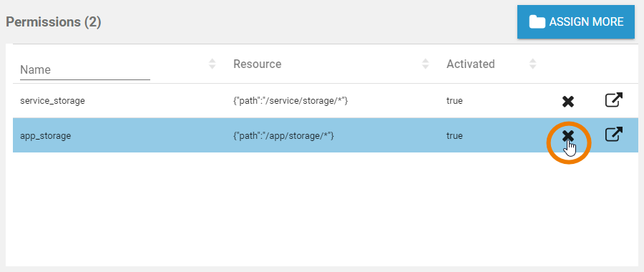Click the Permissions (2) heading

pos(54,21)
